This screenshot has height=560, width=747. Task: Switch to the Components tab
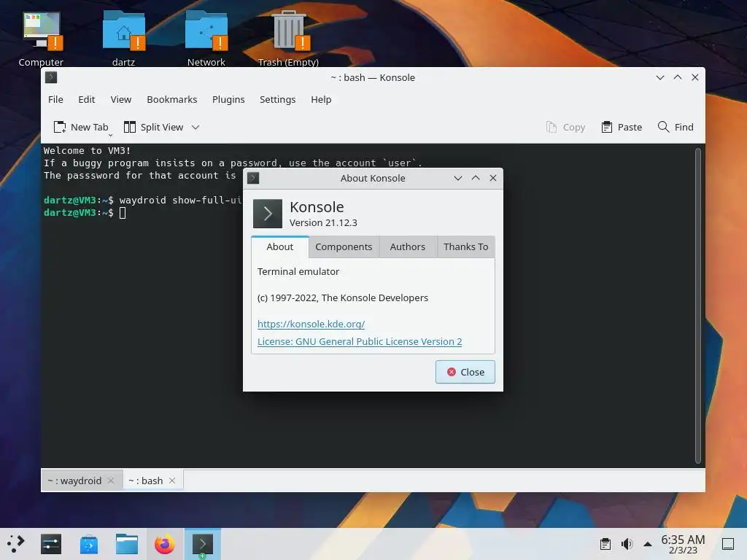point(344,246)
